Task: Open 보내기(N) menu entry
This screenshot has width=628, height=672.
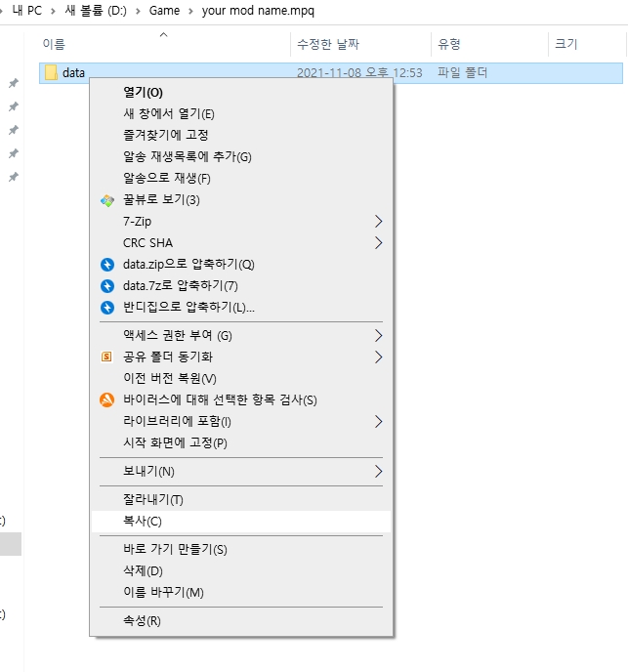Action: (x=241, y=472)
